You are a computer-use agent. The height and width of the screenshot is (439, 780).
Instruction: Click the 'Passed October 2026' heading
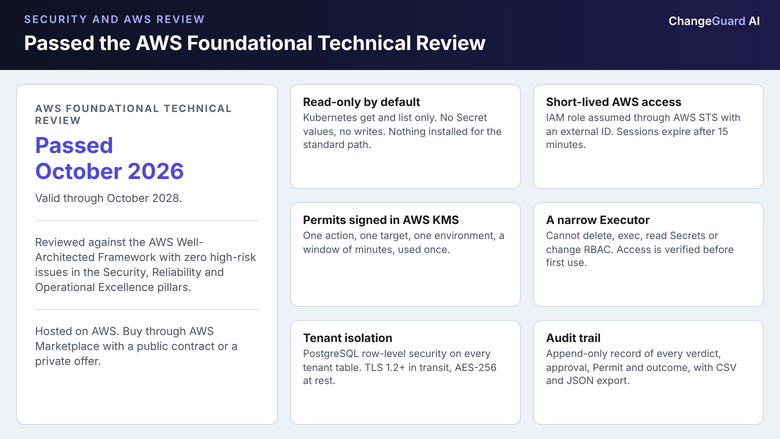[109, 158]
